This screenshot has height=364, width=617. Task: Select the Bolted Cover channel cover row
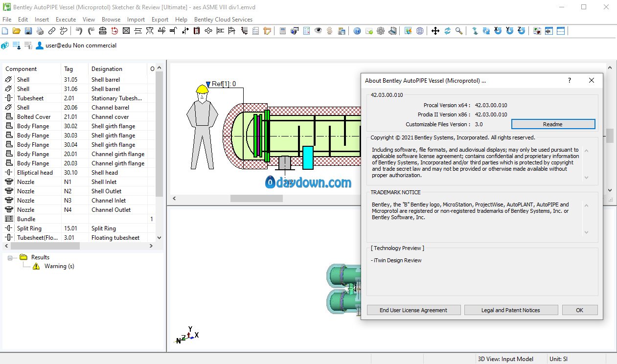point(79,116)
